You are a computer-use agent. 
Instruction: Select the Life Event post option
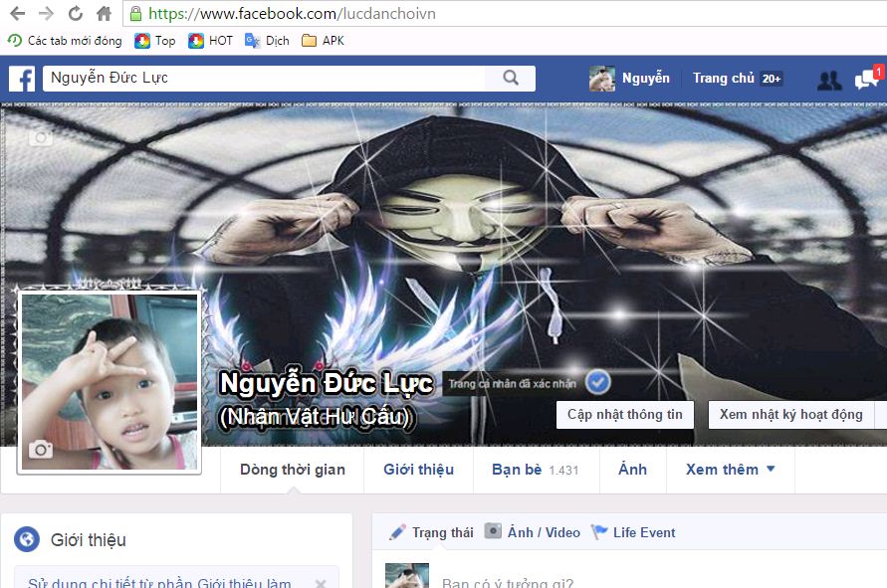(633, 532)
